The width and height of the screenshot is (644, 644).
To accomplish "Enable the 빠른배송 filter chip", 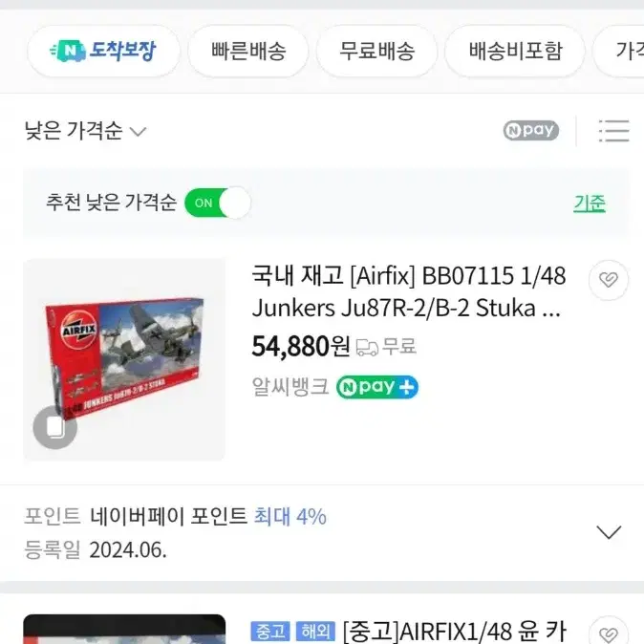I will (x=248, y=51).
